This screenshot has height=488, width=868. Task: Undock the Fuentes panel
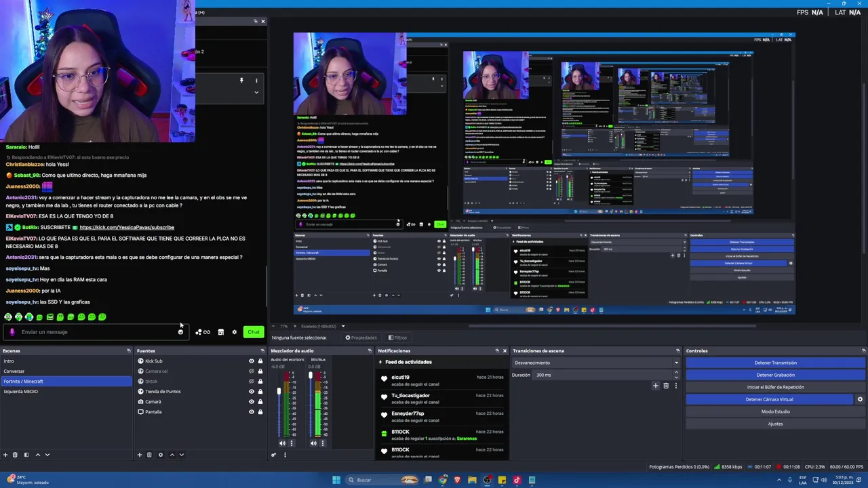(263, 351)
